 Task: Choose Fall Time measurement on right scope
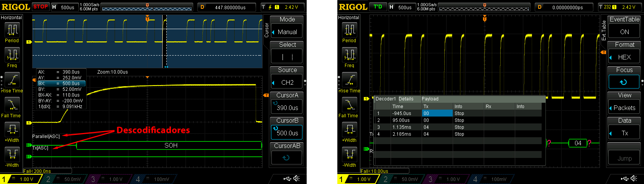coord(349,105)
